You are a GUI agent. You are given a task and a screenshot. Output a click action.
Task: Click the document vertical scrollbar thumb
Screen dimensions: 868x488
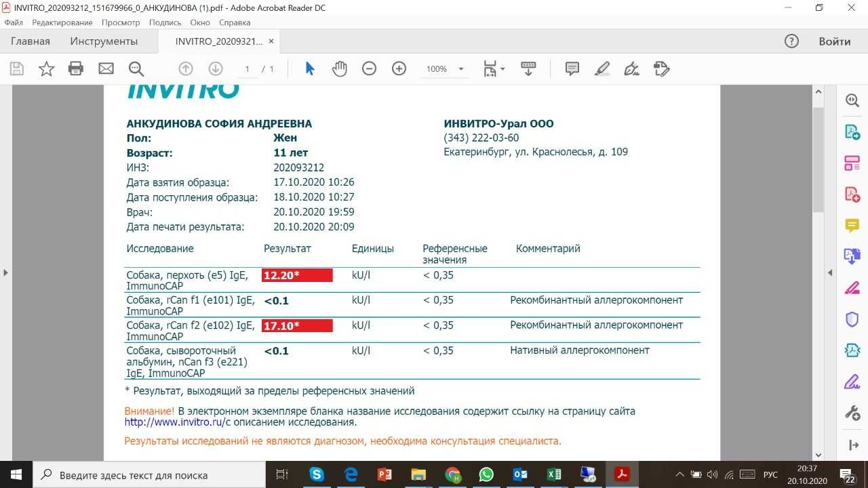point(818,159)
